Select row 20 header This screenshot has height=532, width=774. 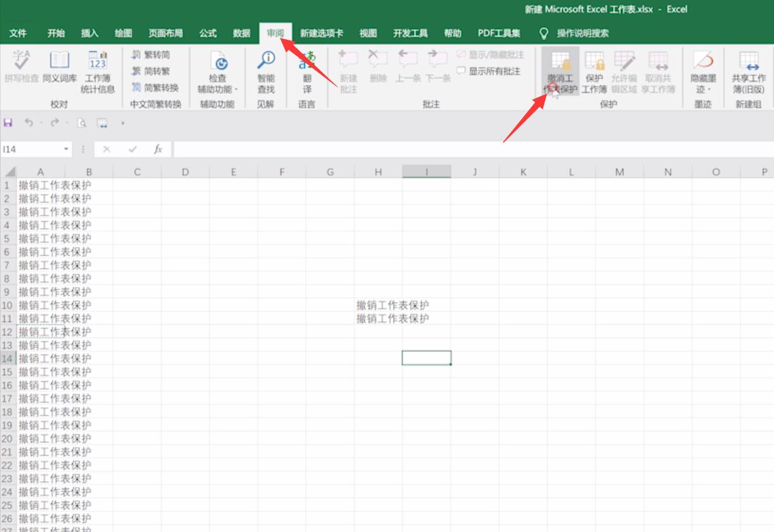tap(8, 438)
